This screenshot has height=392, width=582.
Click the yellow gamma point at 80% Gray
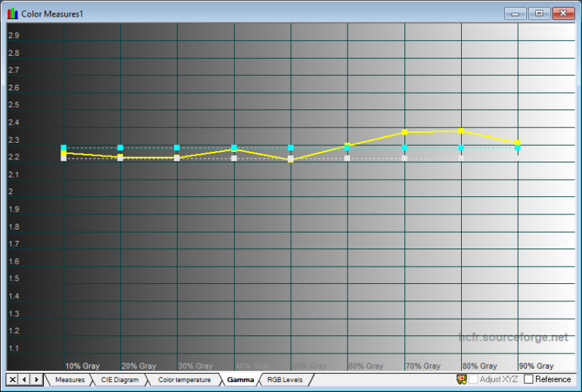[x=461, y=131]
